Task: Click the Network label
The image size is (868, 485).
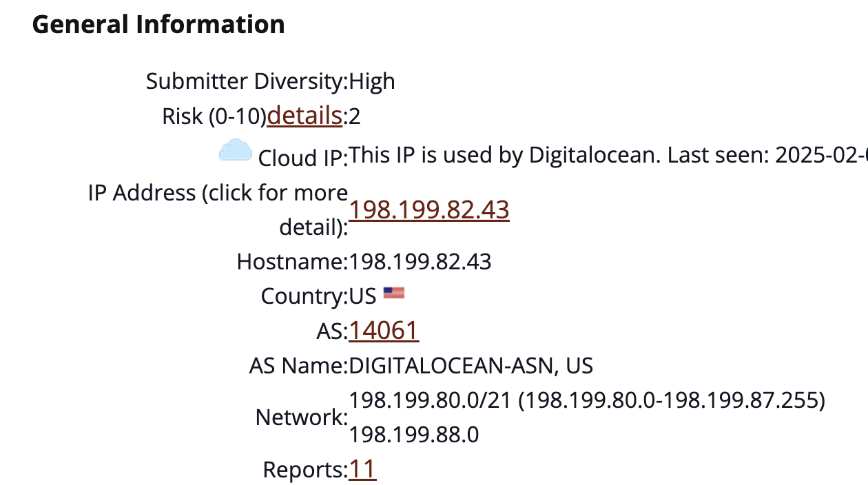Action: pyautogui.click(x=302, y=417)
